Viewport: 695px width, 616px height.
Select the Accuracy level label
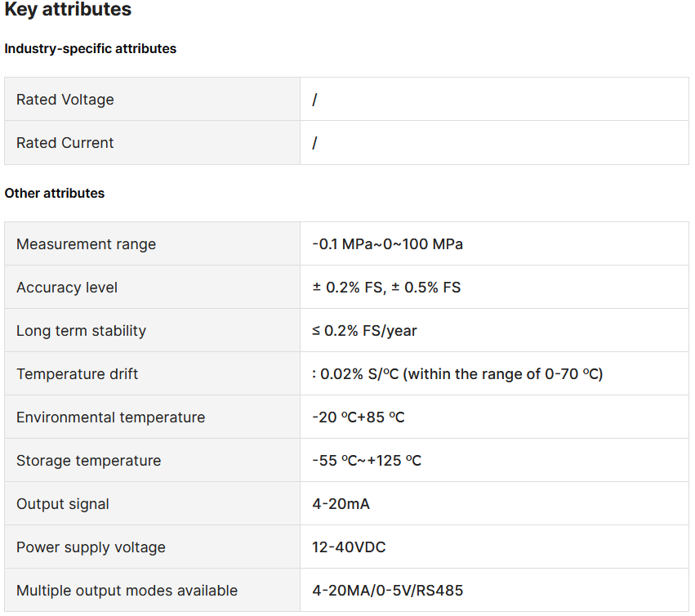[67, 288]
